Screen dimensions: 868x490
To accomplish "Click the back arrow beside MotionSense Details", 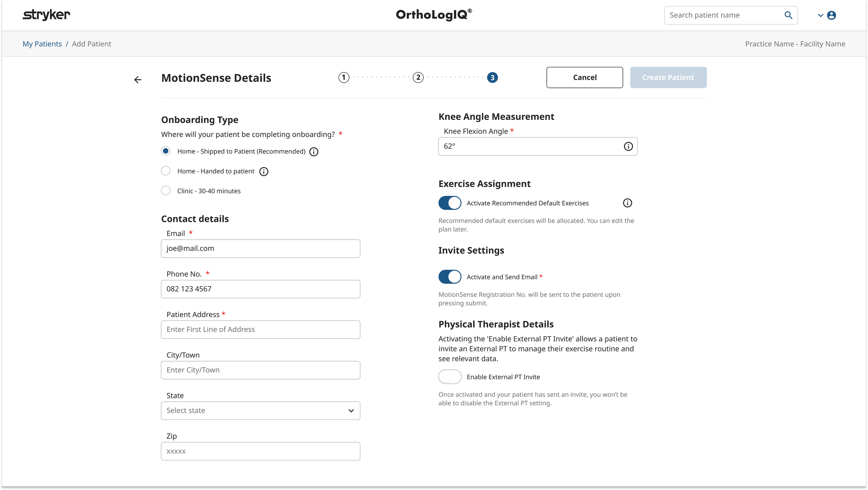I will point(138,80).
